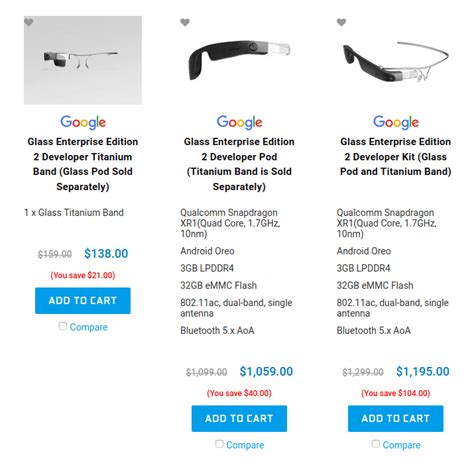Add the $138.00 Titanium Band to cart
Screen dimensions: 474x469
pos(83,301)
